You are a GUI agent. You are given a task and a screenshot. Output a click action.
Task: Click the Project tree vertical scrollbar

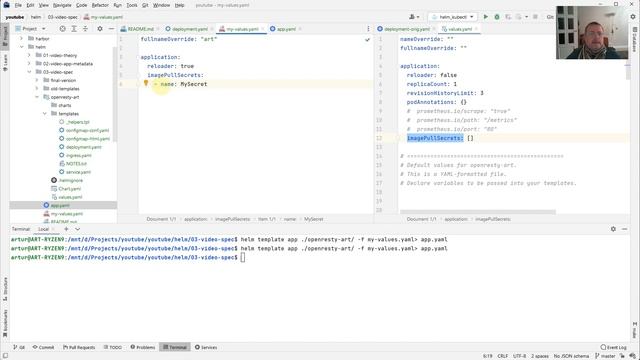pos(115,93)
